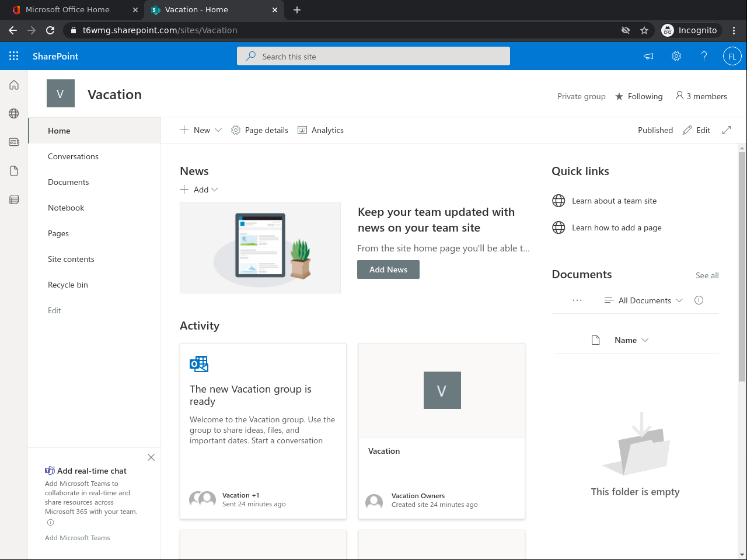Go to Documents in the left navigation
The height and width of the screenshot is (560, 747).
[68, 182]
